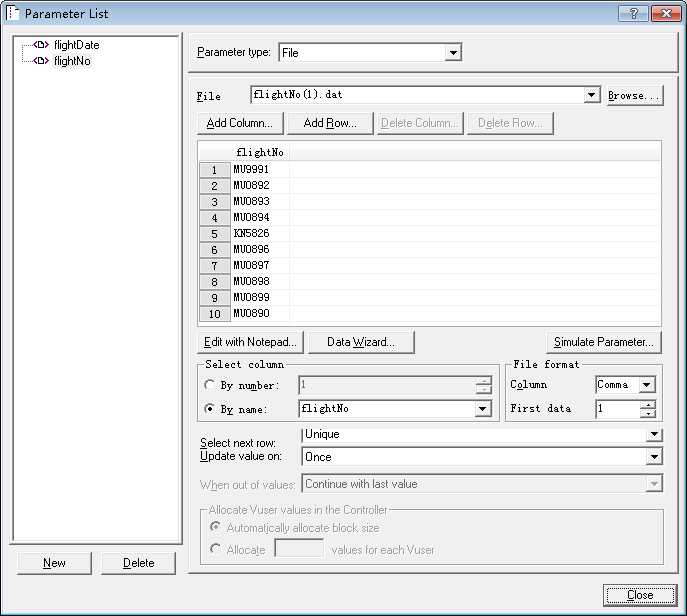Click cell containing MU0897
The width and height of the screenshot is (687, 616).
click(x=260, y=266)
